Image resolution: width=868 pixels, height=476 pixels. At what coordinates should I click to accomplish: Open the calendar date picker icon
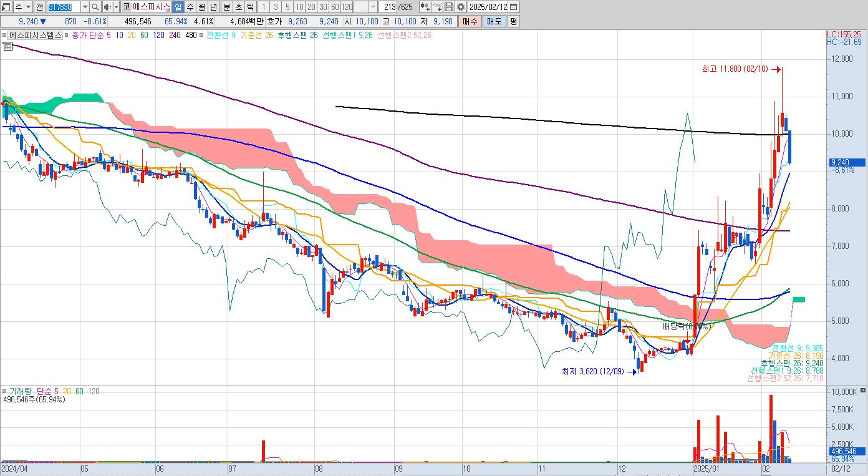coord(514,7)
